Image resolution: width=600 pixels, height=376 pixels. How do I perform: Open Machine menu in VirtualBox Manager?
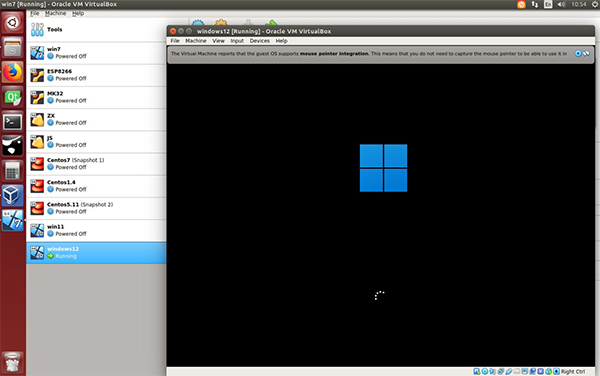tap(55, 13)
